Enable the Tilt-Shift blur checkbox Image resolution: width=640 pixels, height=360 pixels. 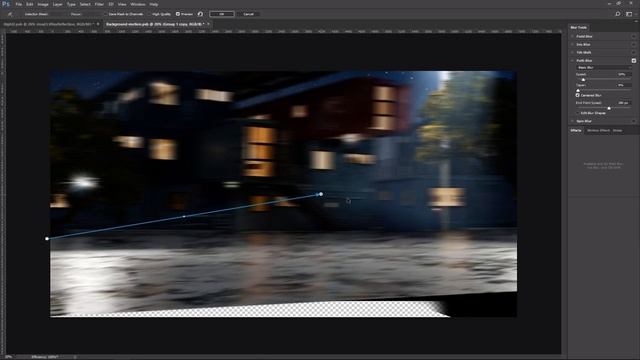[x=633, y=52]
